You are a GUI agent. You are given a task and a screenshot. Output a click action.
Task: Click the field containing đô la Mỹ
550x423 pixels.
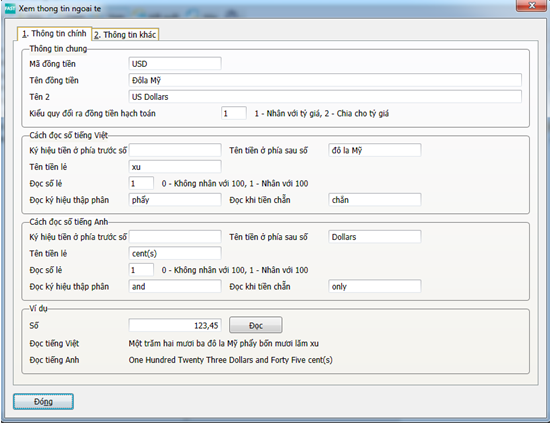pyautogui.click(x=375, y=150)
